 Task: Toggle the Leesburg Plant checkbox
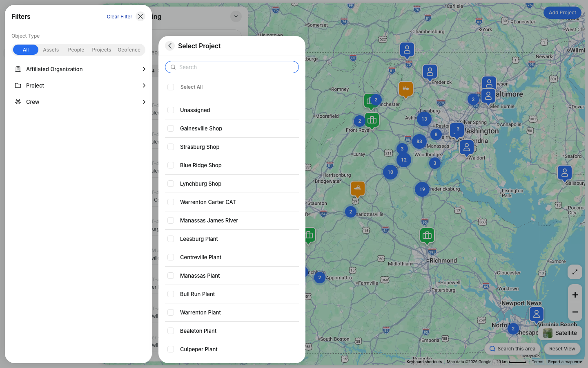point(171,239)
